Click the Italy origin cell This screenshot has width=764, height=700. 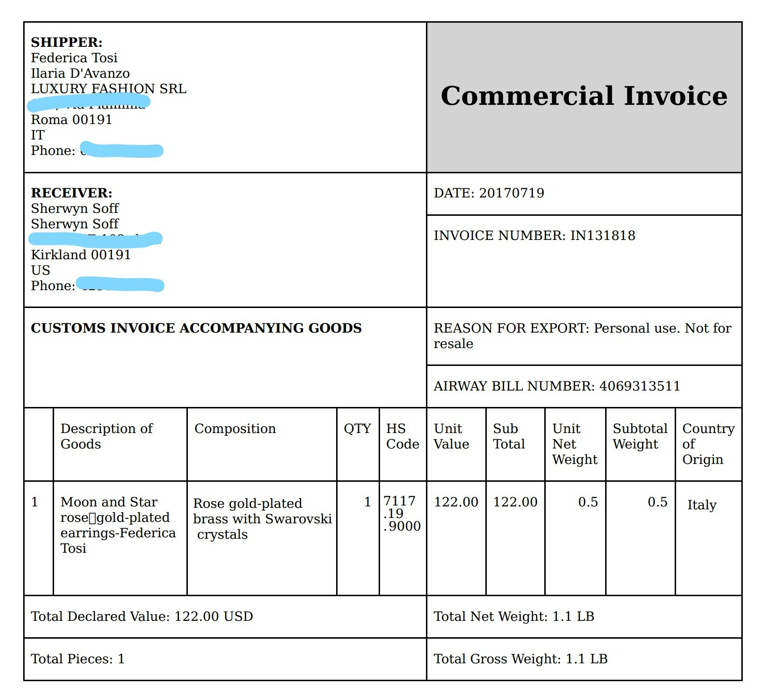(x=702, y=505)
